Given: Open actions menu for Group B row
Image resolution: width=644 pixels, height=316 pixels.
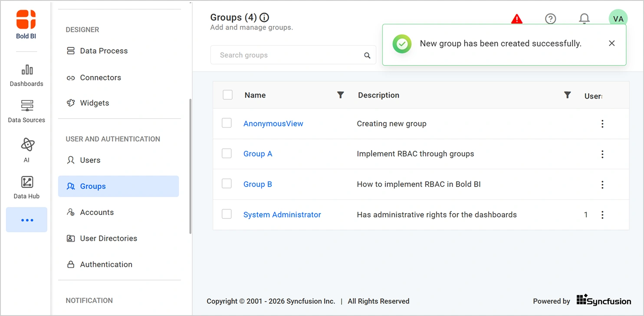Looking at the screenshot, I should (602, 184).
